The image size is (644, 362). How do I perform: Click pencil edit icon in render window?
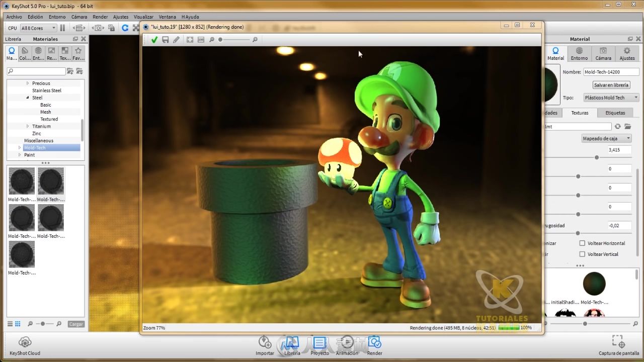tap(176, 40)
